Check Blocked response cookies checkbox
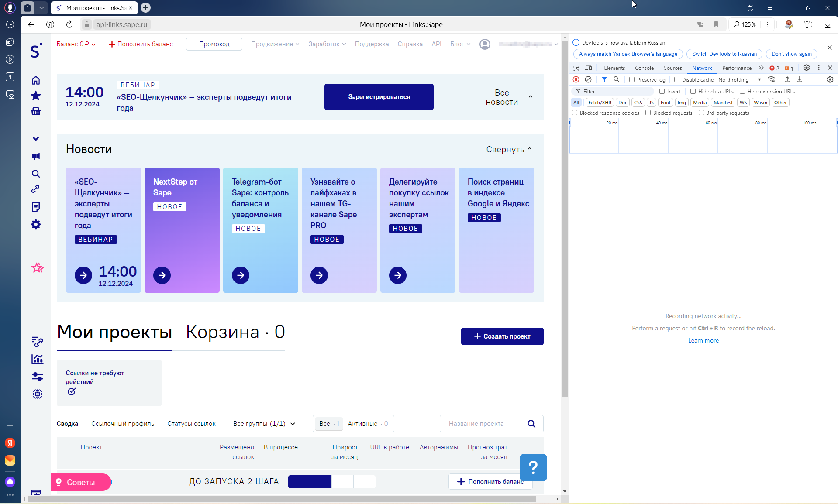This screenshot has height=504, width=838. click(x=575, y=113)
